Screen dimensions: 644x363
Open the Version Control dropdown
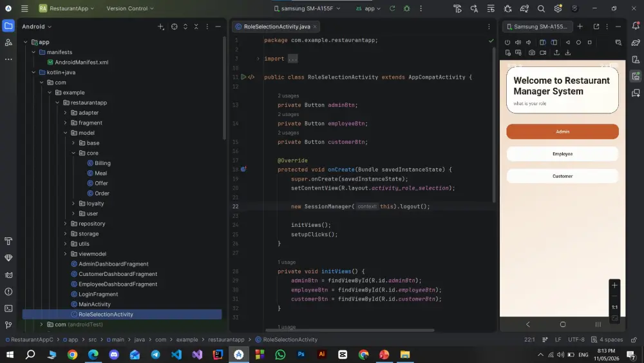pyautogui.click(x=130, y=8)
